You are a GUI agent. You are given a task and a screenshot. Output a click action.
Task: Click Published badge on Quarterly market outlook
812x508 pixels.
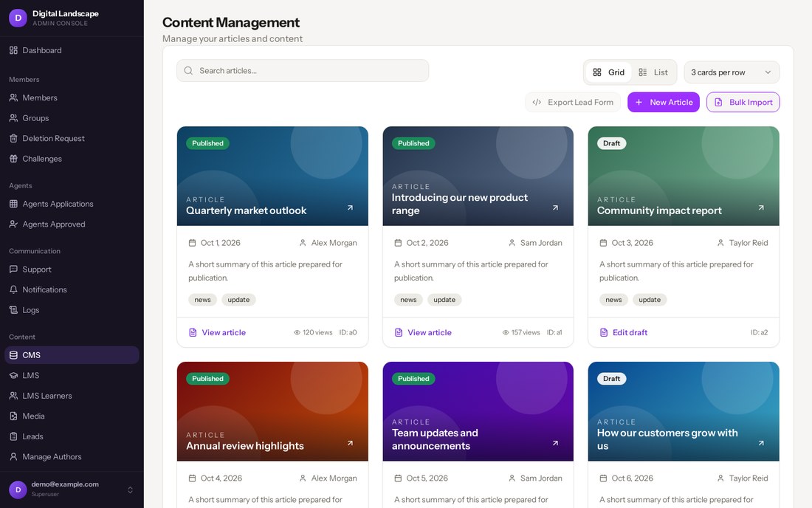pos(207,143)
